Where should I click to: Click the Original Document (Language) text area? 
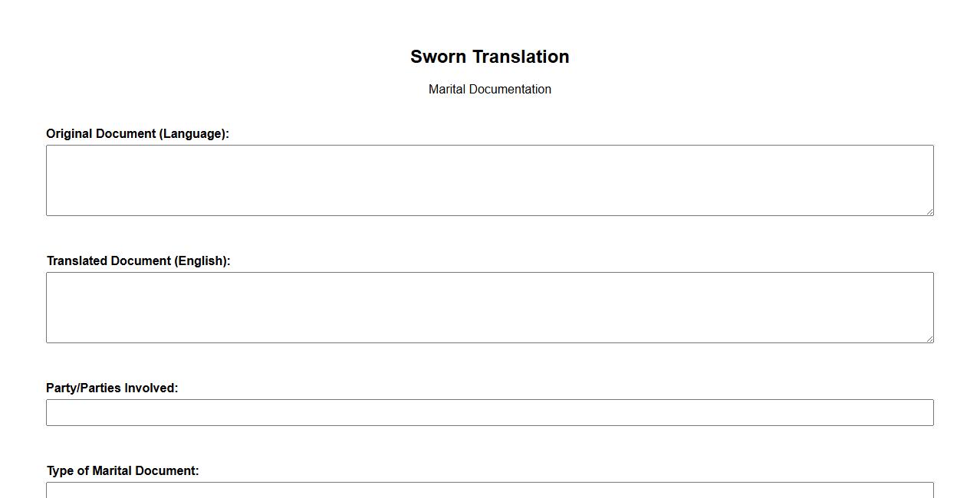[489, 180]
